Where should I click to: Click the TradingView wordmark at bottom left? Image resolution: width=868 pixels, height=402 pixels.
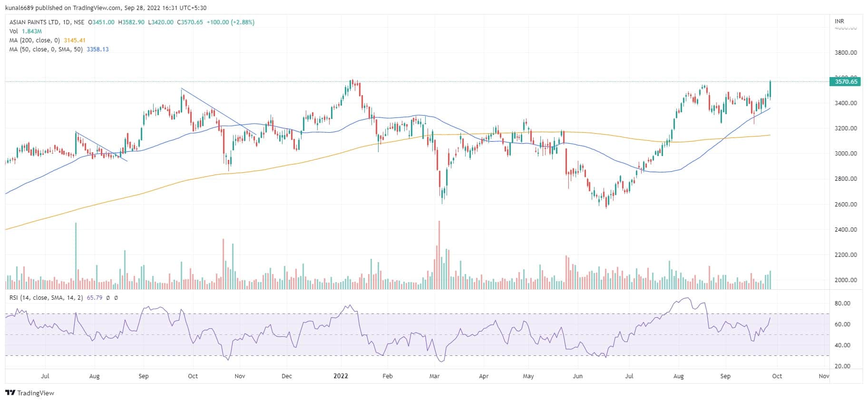click(x=36, y=393)
